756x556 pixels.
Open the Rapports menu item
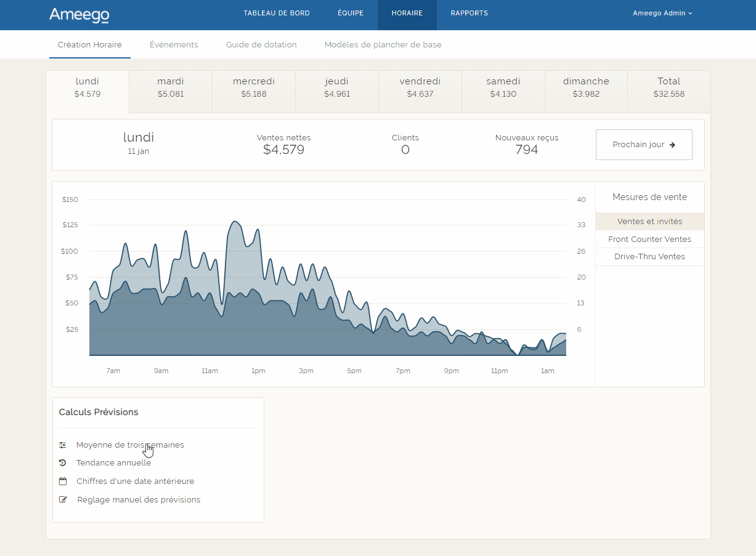[469, 14]
